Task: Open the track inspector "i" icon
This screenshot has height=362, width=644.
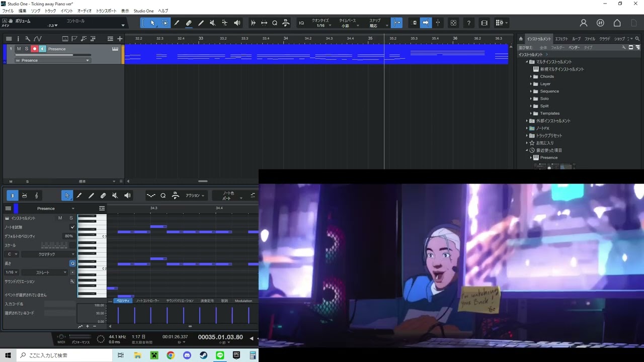Action: (x=18, y=39)
